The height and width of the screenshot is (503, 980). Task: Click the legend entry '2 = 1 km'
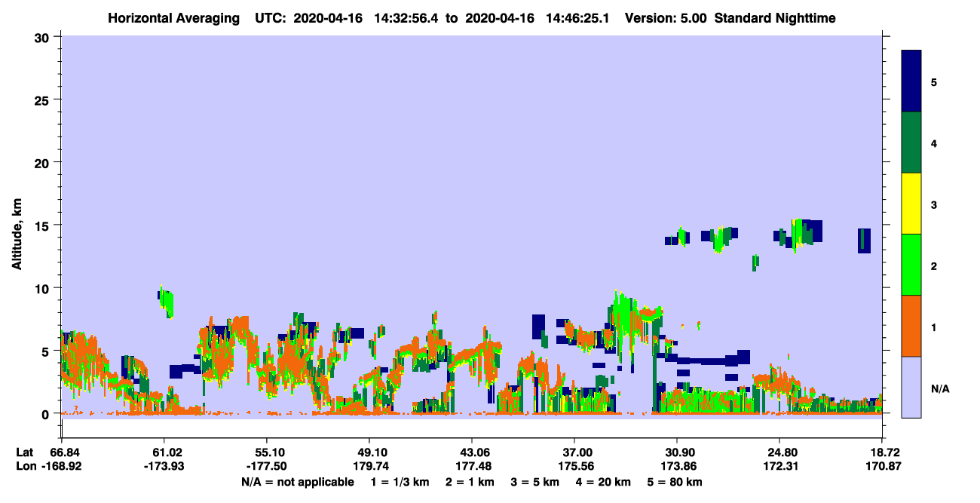[469, 482]
